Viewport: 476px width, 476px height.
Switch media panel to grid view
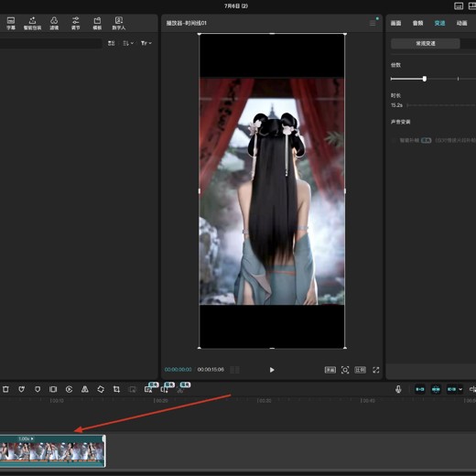pyautogui.click(x=111, y=43)
